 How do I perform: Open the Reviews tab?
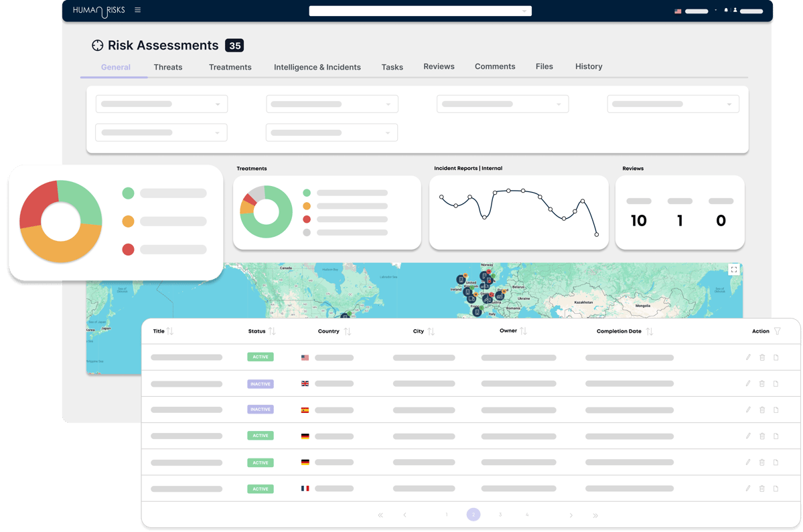(x=439, y=66)
